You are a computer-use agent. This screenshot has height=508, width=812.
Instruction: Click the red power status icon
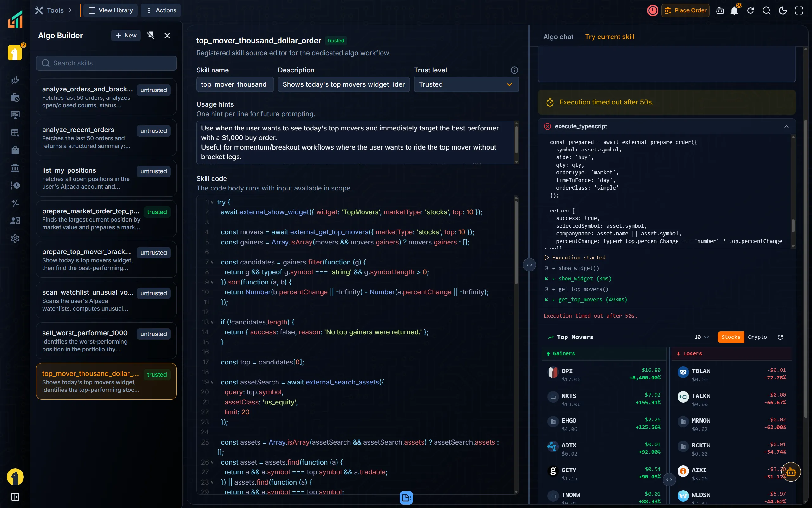pos(652,10)
